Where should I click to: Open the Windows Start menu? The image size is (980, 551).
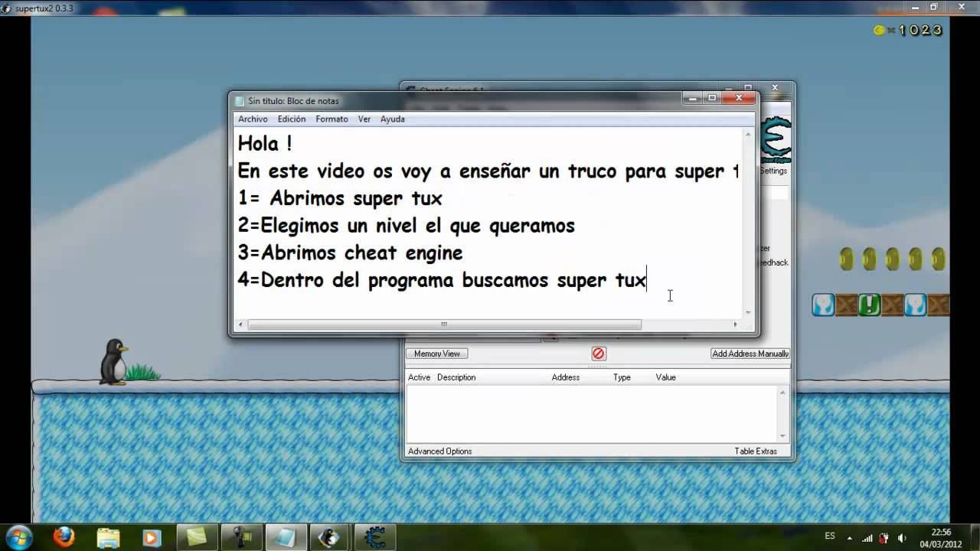pos(18,537)
